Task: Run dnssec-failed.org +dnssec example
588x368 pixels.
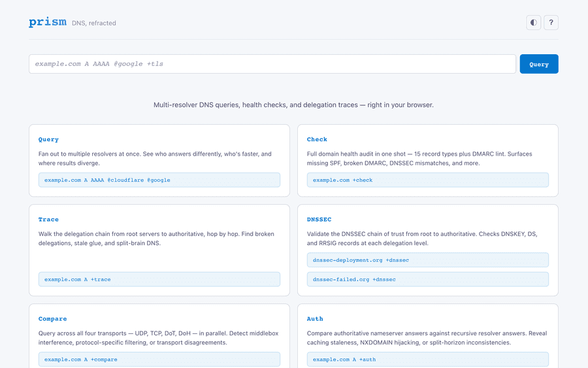Action: [427, 279]
